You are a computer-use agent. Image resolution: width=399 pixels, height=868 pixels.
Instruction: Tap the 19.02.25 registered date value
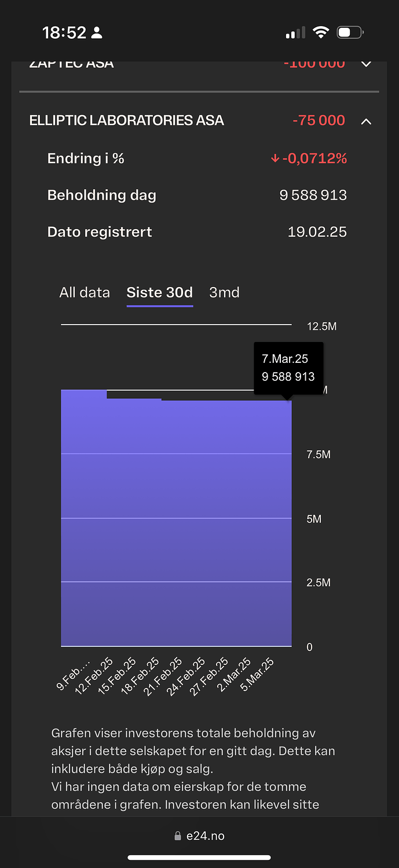317,232
